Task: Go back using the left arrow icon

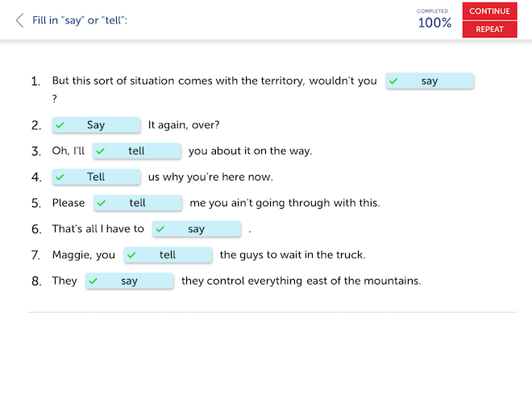Action: point(19,20)
